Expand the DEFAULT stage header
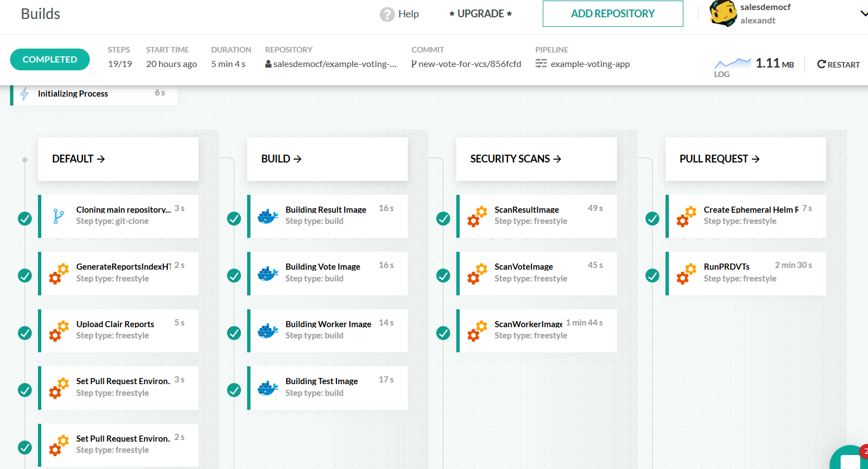 tap(79, 159)
